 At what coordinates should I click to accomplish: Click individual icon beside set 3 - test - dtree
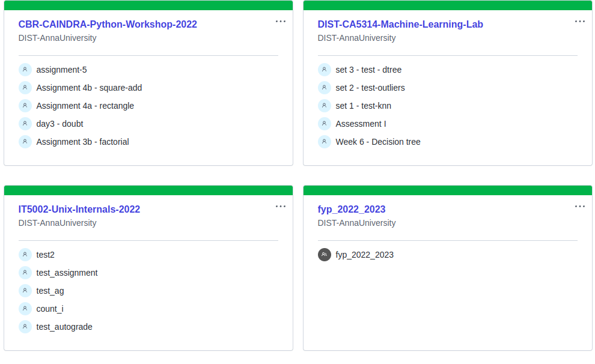325,70
